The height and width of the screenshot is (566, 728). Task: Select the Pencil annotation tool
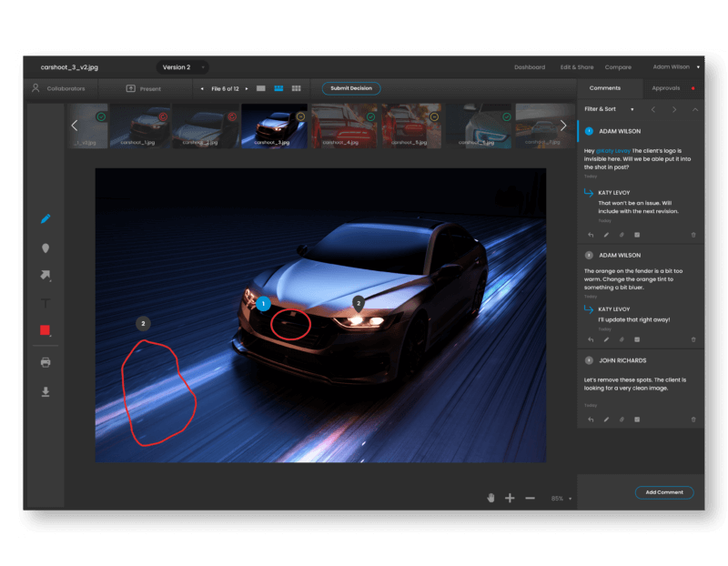click(44, 218)
